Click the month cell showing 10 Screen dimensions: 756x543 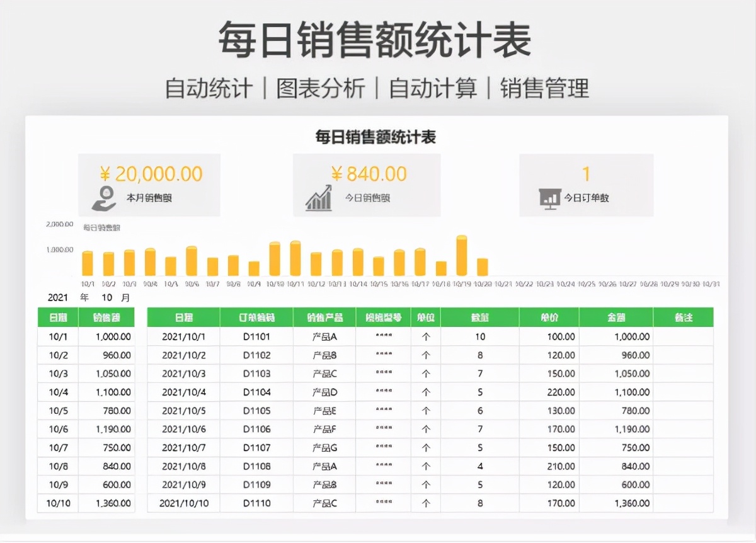[x=108, y=297]
